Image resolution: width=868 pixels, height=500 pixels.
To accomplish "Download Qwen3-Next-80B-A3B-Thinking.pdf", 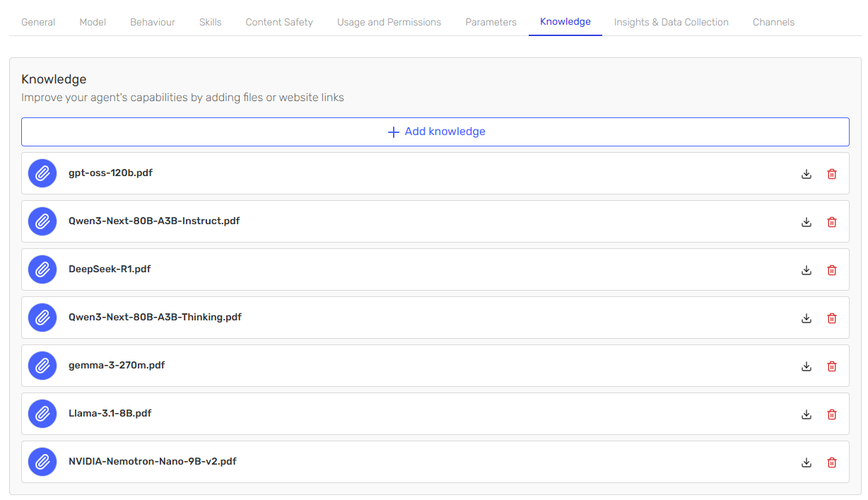I will pyautogui.click(x=807, y=318).
